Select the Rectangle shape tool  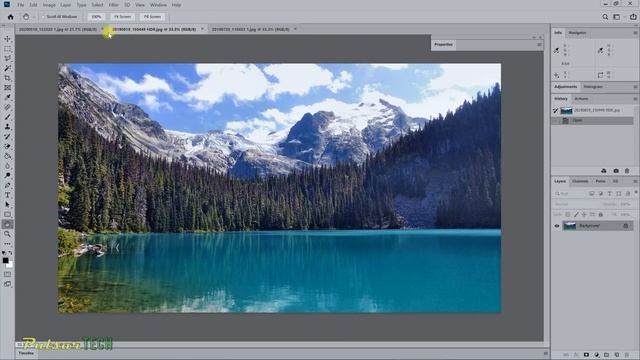click(x=7, y=215)
